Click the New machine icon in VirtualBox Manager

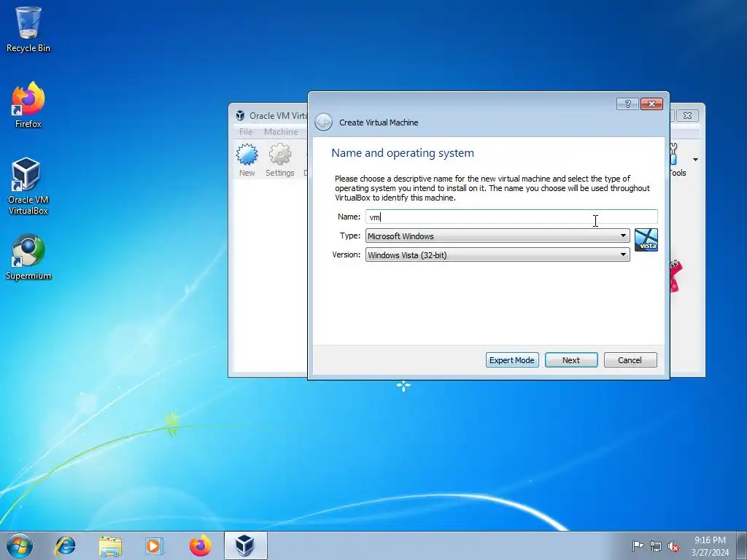[247, 160]
